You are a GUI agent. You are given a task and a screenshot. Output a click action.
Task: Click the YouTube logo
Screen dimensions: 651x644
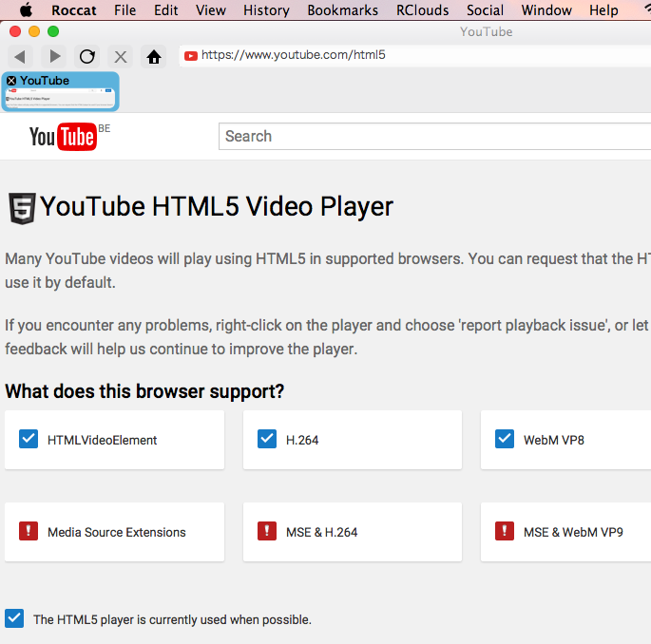click(63, 137)
